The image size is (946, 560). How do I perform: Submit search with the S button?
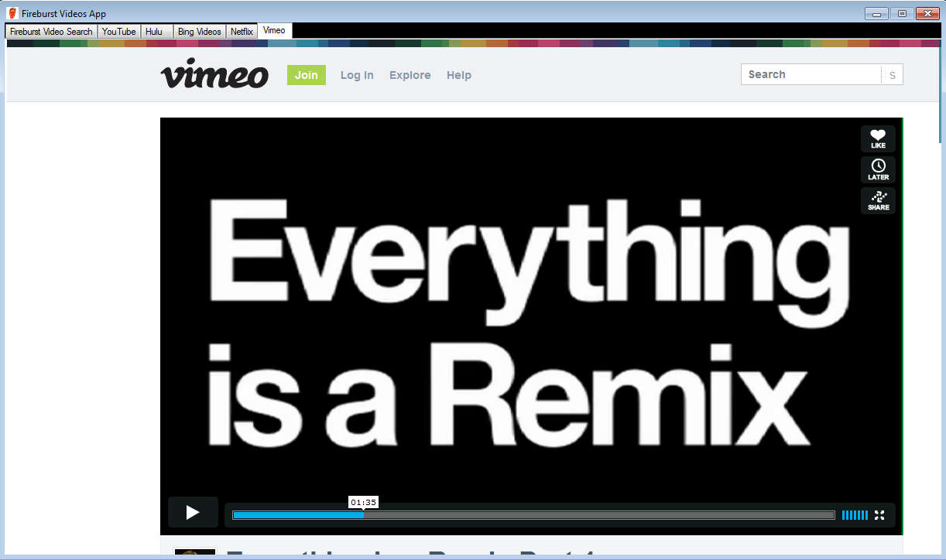[892, 75]
